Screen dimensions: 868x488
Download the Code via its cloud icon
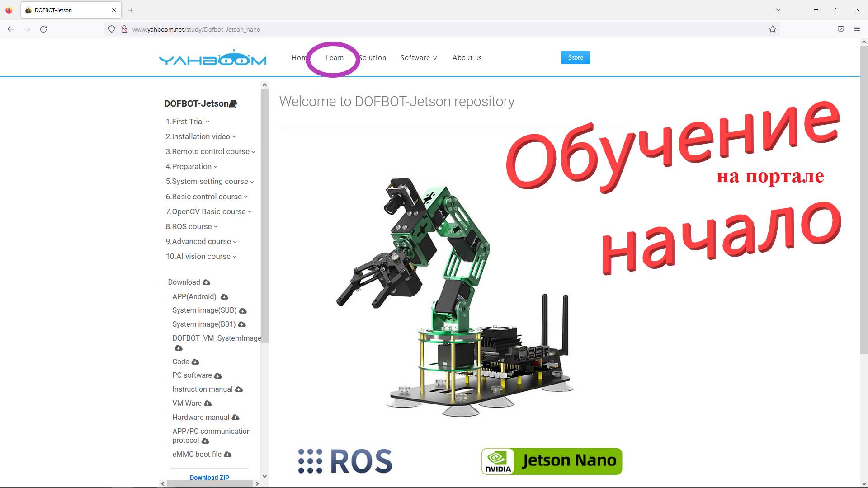[x=195, y=362]
